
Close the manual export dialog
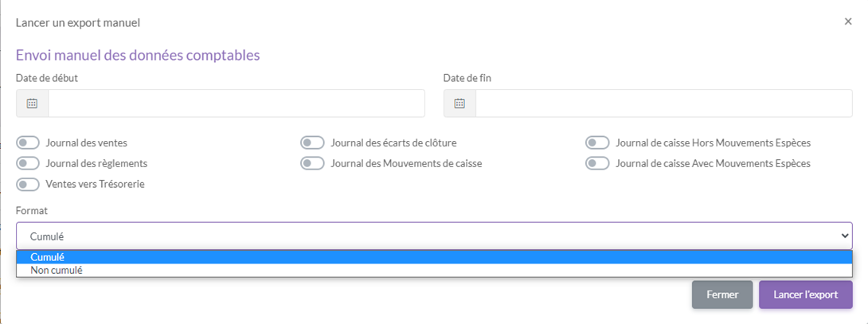click(x=848, y=21)
